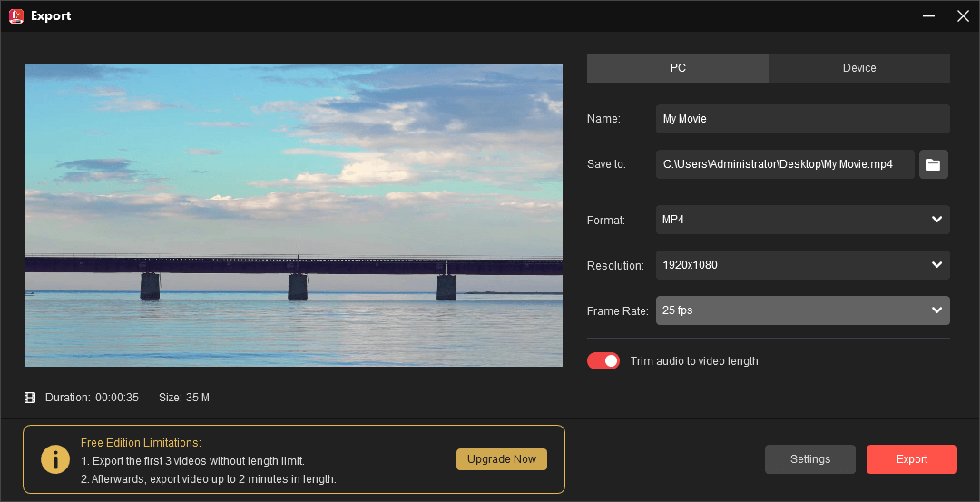Minimize the Export window
The height and width of the screenshot is (502, 980).
pos(929,15)
